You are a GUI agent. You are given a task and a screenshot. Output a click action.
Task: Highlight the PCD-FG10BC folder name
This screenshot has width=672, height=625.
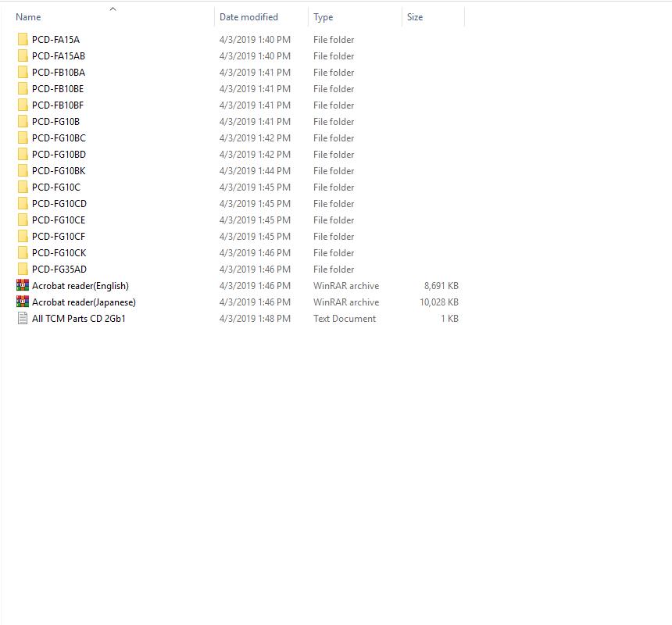tap(59, 138)
